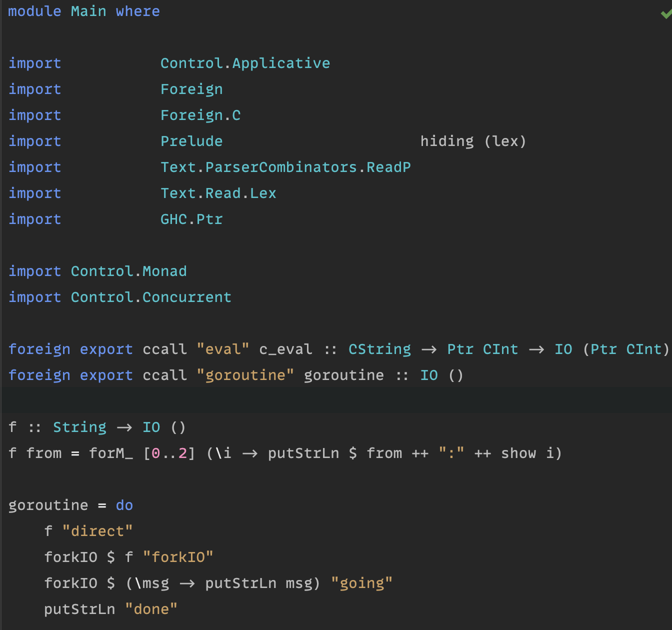Select the Text.ParserCombinators.ReadP module name
This screenshot has width=672, height=630.
(x=285, y=167)
